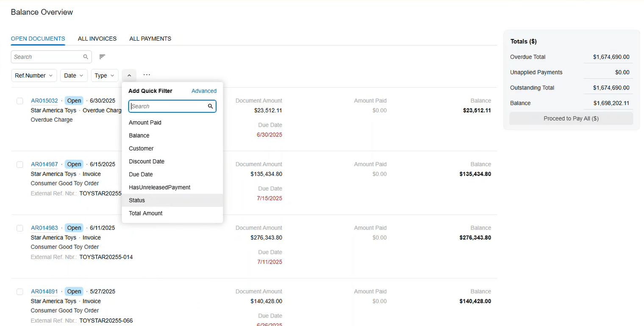Image resolution: width=644 pixels, height=326 pixels.
Task: Open the Type filter dropdown
Action: 105,75
